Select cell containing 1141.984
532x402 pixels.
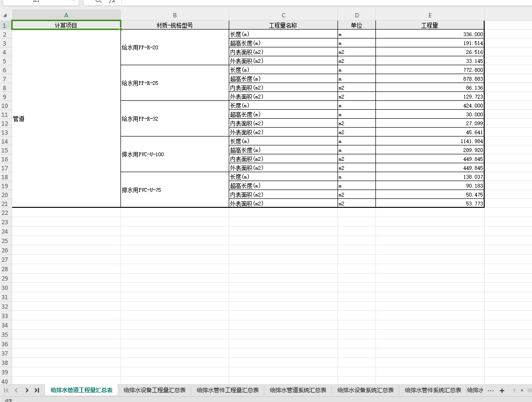click(430, 141)
